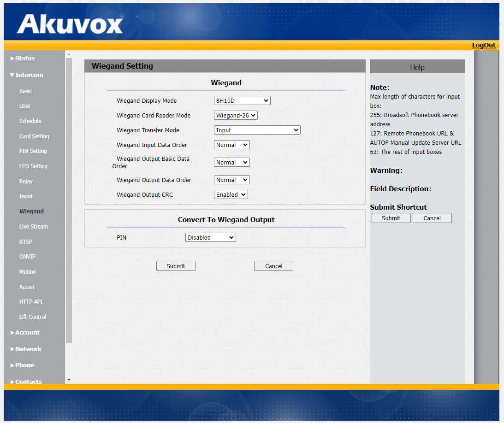504x423 pixels.
Task: Open the Wiegand Transfer Mode dropdown
Action: (x=256, y=129)
